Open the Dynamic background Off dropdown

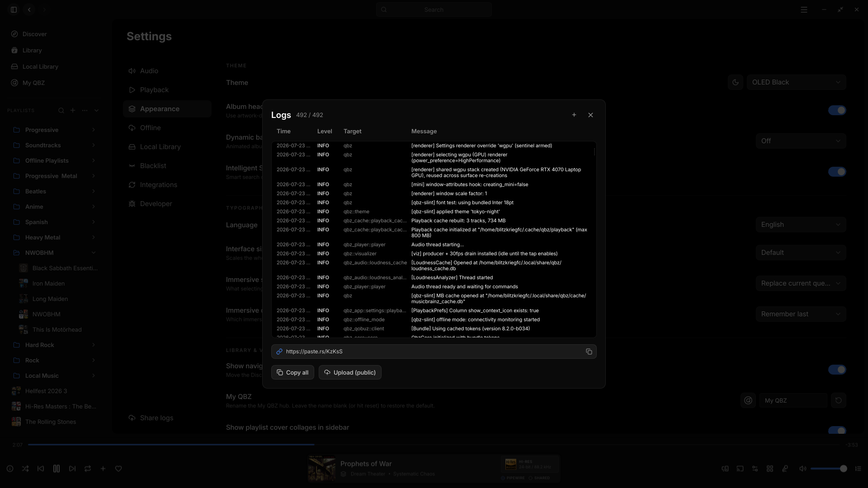[801, 141]
